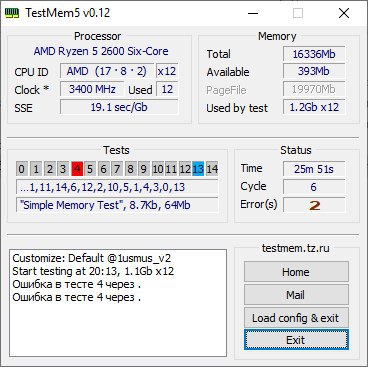Click the Cycle value 6
The image size is (368, 367).
[x=314, y=187]
